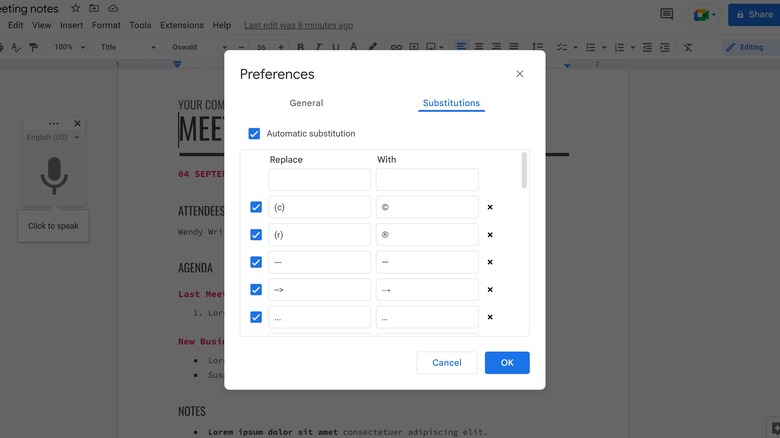Check the cloud document status icon
Image resolution: width=780 pixels, height=438 pixels.
[113, 8]
